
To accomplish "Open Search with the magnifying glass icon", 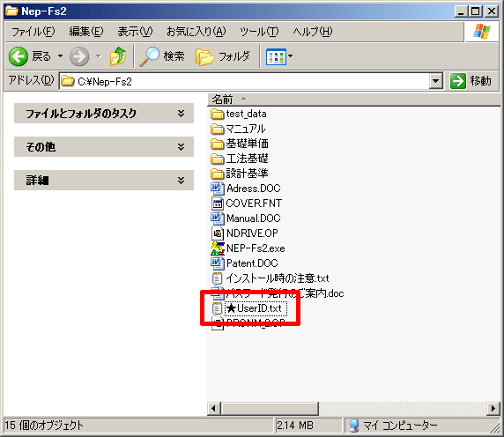I will click(x=149, y=56).
